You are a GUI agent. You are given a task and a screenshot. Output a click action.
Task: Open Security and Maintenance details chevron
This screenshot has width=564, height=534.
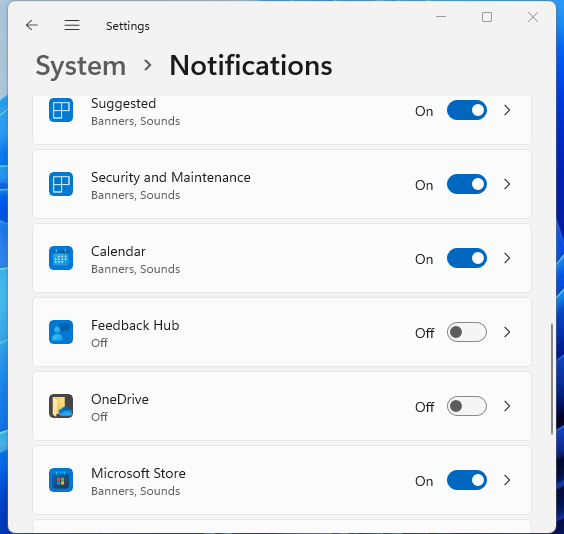507,184
